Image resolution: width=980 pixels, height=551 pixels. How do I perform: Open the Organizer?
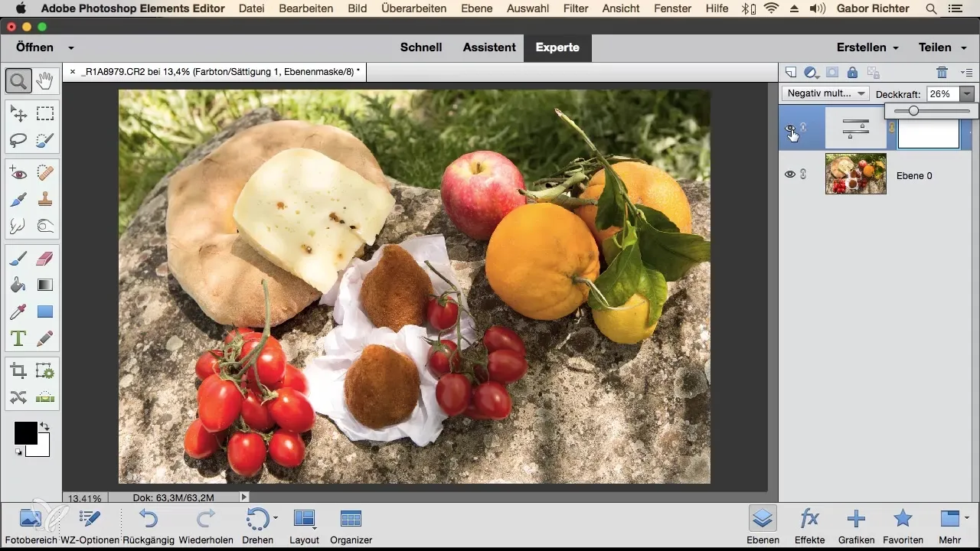[351, 526]
